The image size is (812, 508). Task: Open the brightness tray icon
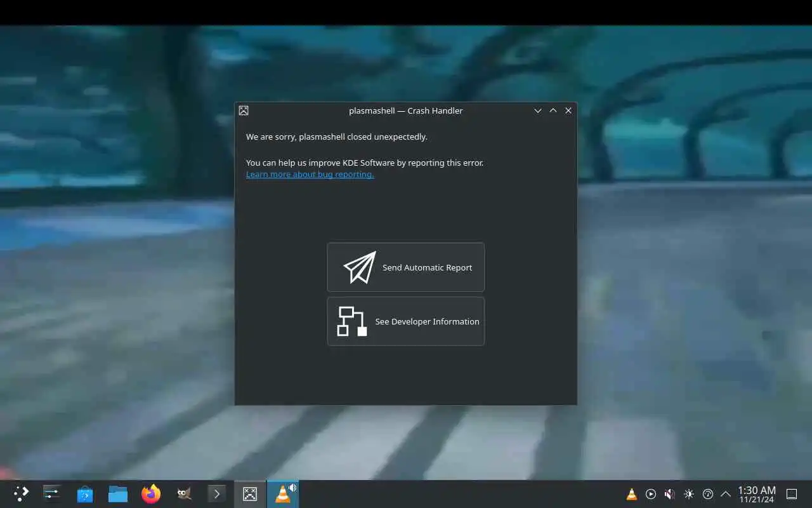point(689,494)
